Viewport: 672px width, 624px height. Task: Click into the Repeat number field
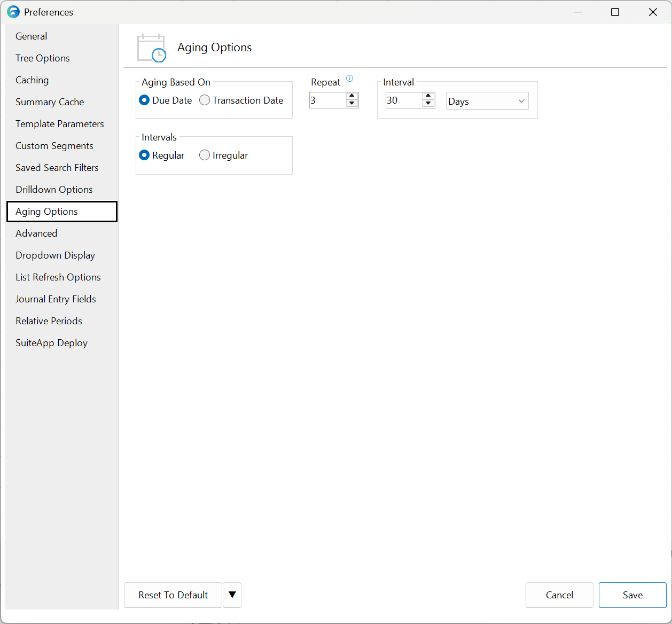point(327,100)
